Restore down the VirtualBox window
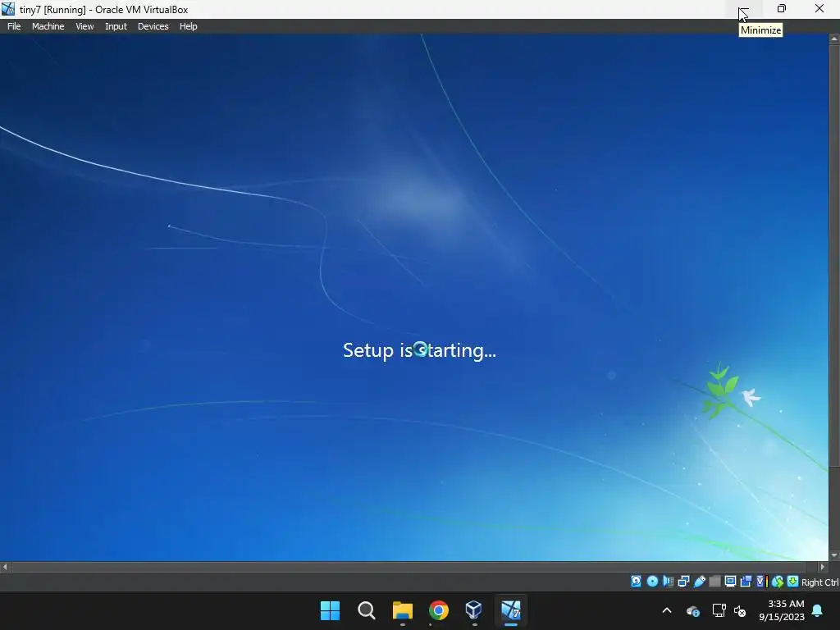 pyautogui.click(x=782, y=8)
